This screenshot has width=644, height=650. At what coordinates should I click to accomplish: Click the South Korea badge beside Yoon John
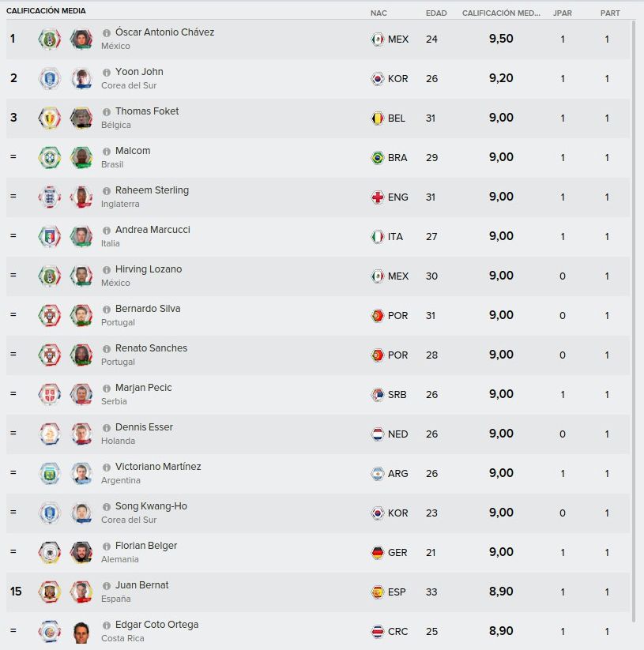tap(50, 79)
